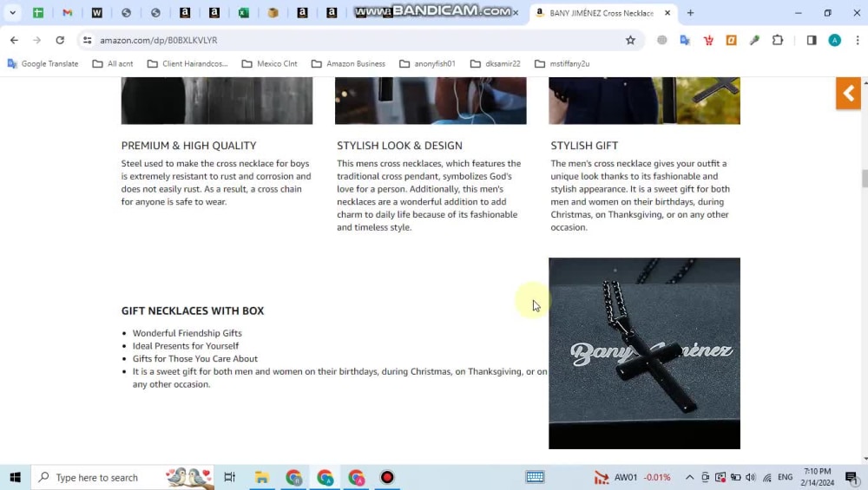Go back to the previous page
868x490 pixels.
point(15,40)
